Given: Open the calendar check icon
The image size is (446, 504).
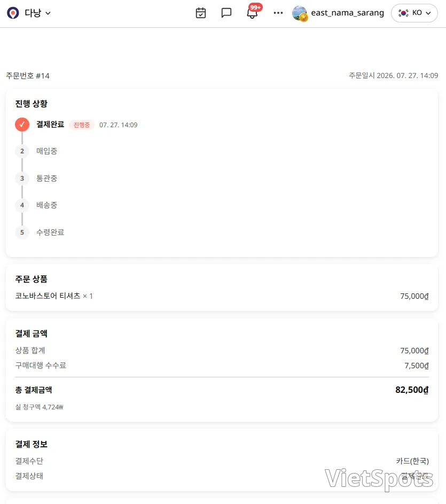Looking at the screenshot, I should pos(201,13).
